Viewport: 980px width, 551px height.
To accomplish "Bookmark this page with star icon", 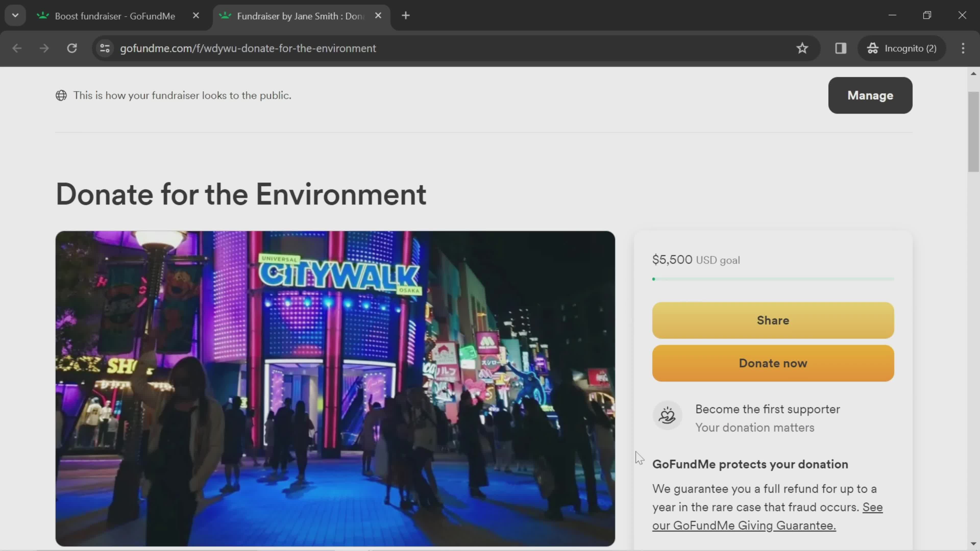I will click(x=802, y=48).
